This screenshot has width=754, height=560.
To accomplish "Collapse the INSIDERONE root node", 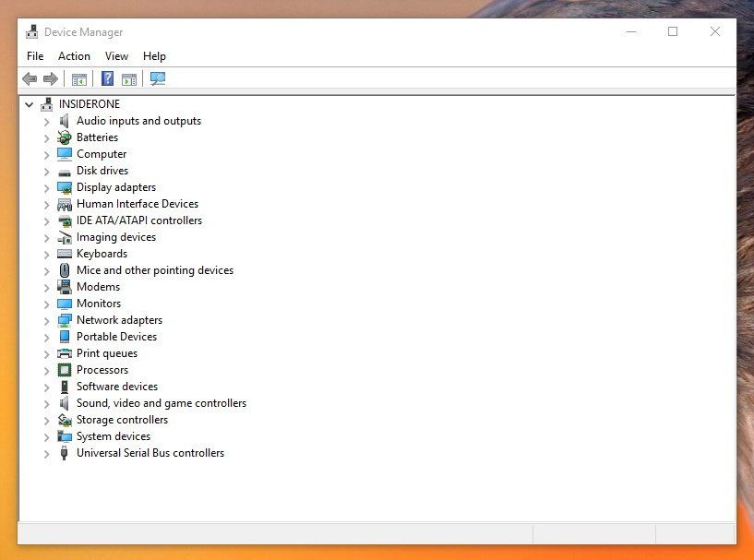I will (x=29, y=104).
